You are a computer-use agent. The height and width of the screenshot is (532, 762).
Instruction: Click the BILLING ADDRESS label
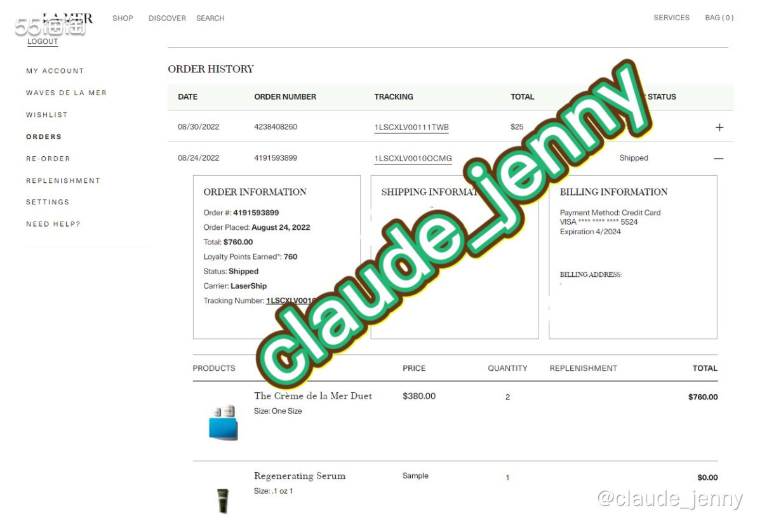coord(591,275)
